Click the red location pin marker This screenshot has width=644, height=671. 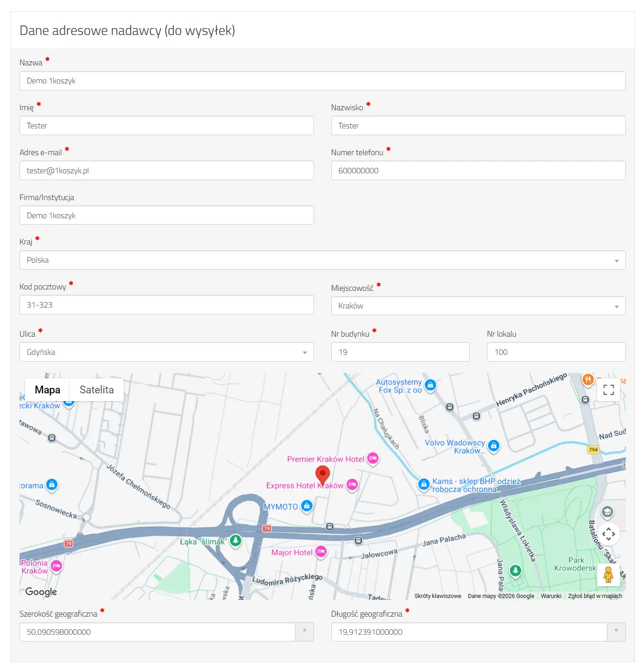323,475
